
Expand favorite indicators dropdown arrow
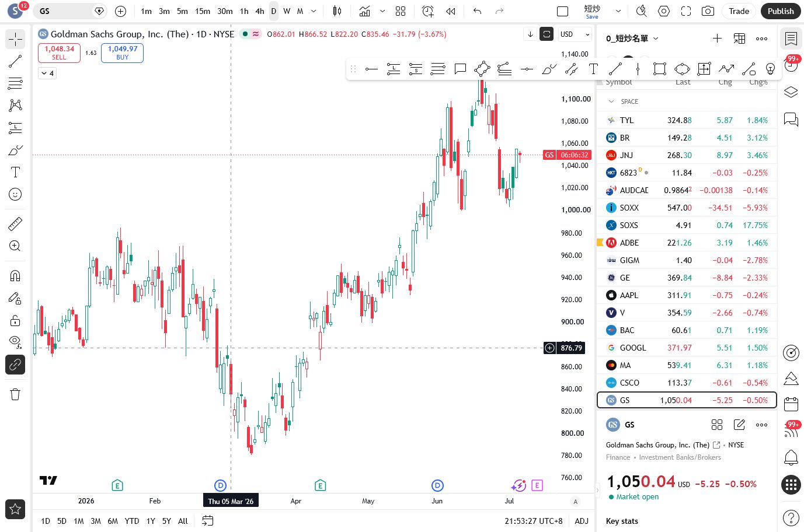coord(382,11)
